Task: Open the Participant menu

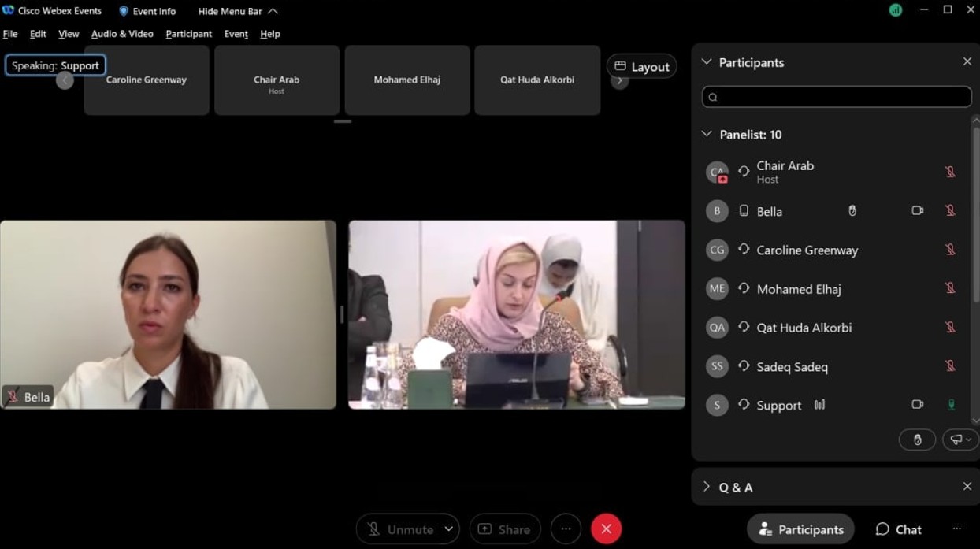Action: [189, 34]
